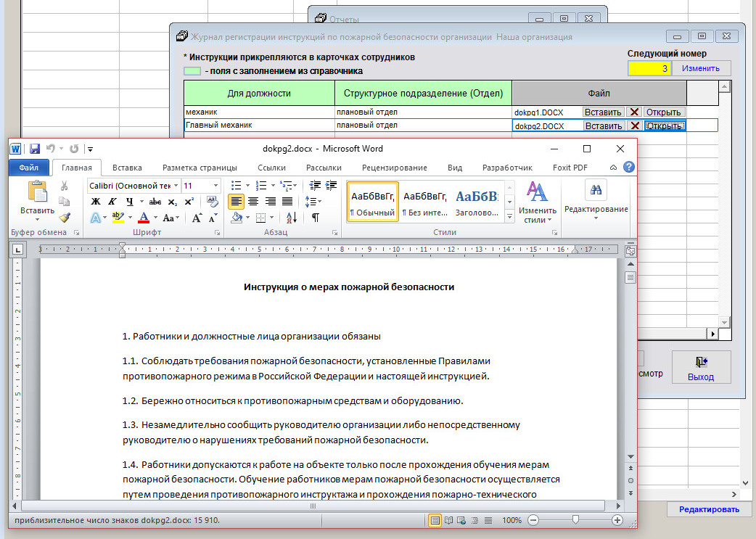Click the show paragraph marks (¶) icon
756x539 pixels.
(x=316, y=218)
